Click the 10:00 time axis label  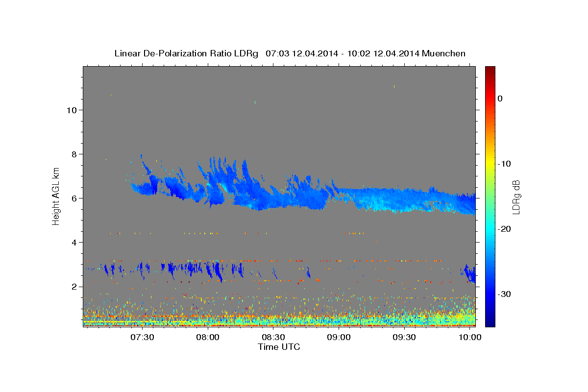(x=470, y=338)
